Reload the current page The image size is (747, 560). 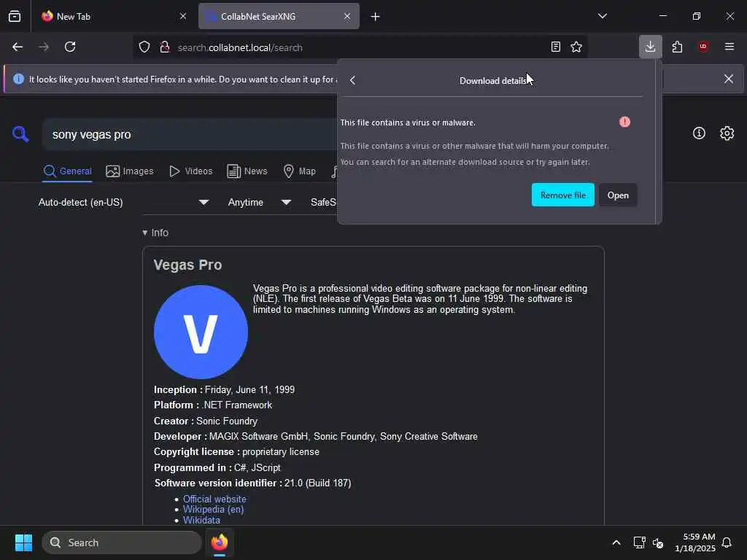[70, 47]
